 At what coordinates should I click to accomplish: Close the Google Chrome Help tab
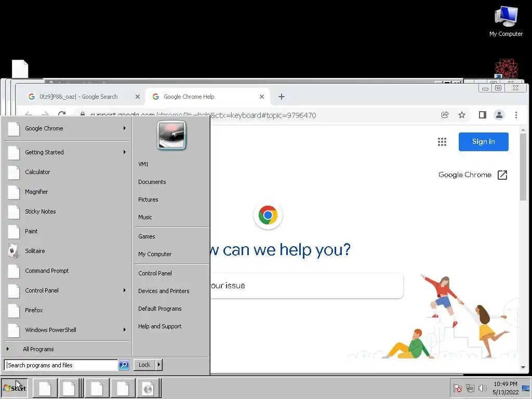262,97
